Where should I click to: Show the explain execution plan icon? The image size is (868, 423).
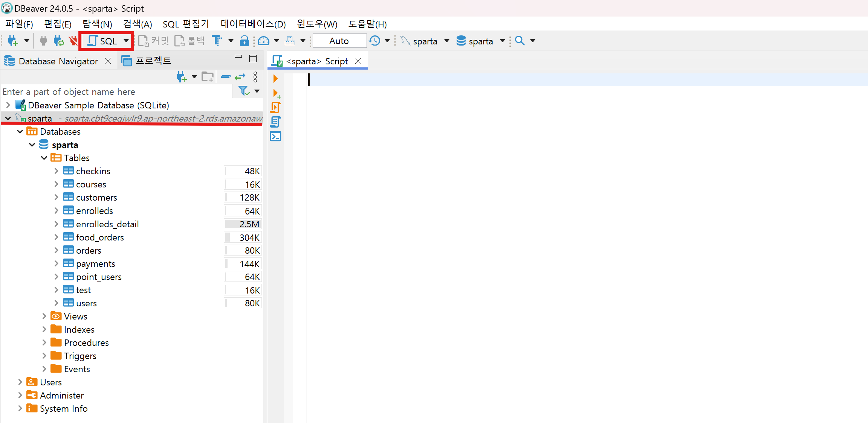[x=275, y=122]
